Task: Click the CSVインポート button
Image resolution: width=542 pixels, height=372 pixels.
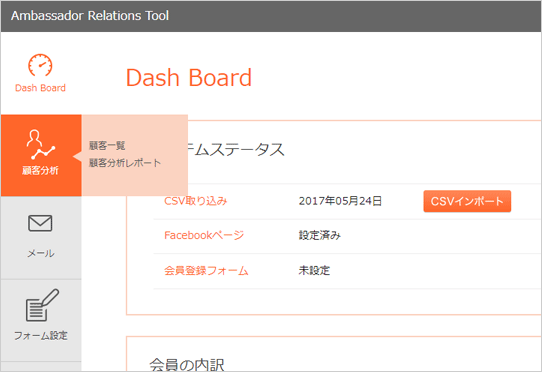Action: pyautogui.click(x=467, y=201)
